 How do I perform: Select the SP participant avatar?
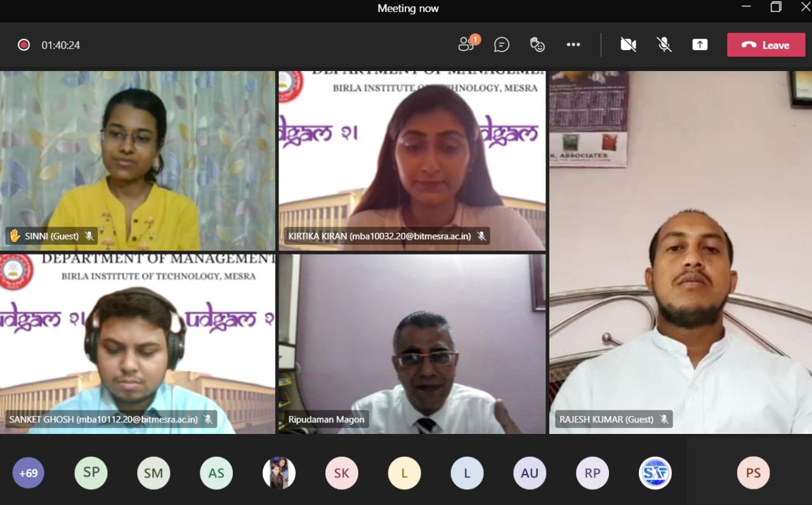(91, 473)
